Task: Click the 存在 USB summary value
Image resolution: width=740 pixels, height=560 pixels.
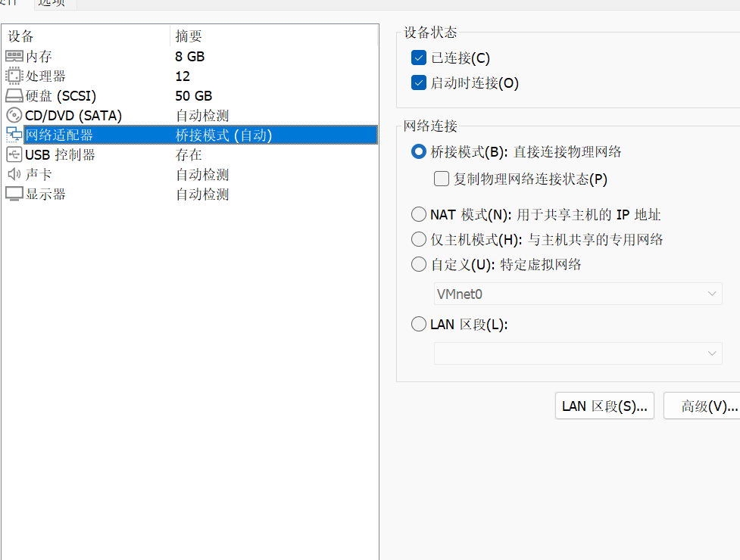Action: (189, 154)
